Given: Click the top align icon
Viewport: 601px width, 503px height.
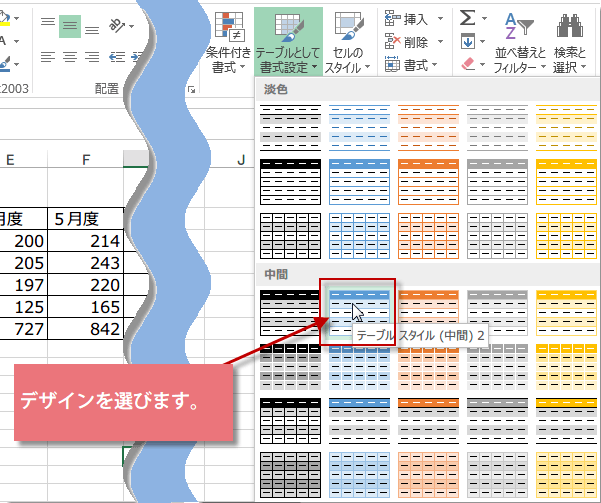Looking at the screenshot, I should (48, 22).
